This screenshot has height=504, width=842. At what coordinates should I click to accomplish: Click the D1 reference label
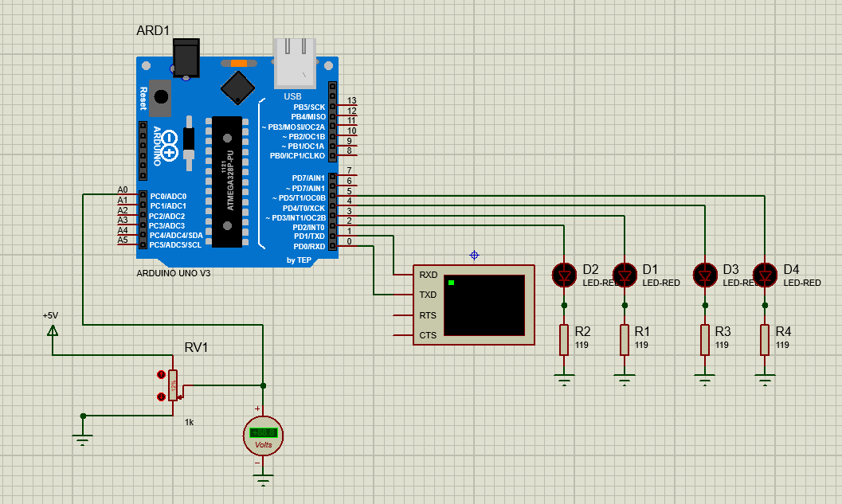click(x=650, y=269)
